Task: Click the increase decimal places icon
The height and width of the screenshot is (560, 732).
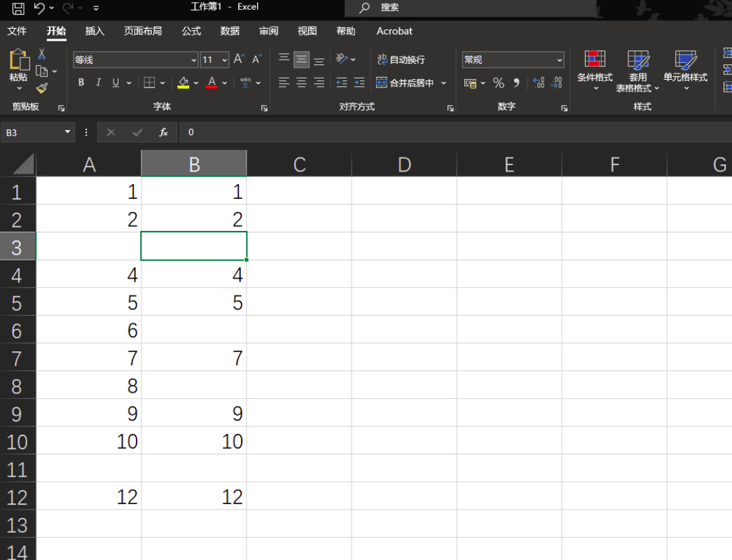Action: tap(539, 83)
